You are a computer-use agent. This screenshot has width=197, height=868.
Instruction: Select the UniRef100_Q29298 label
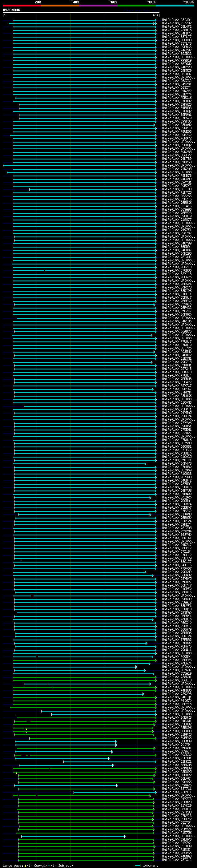176,694
